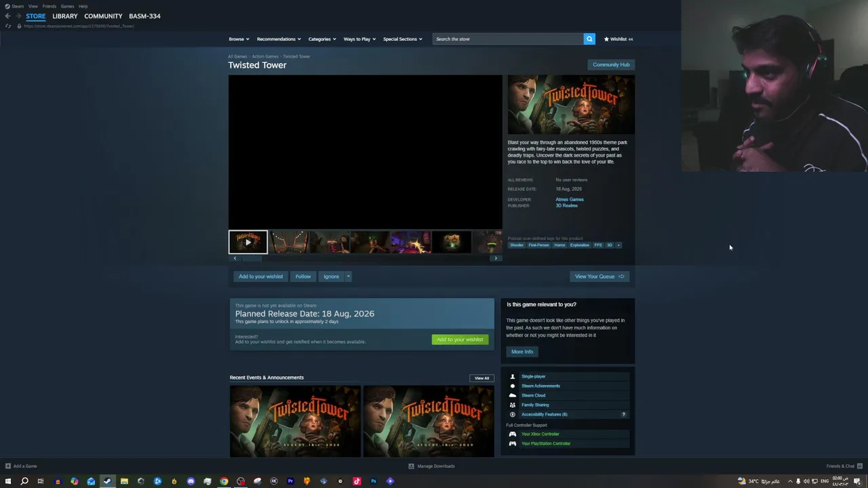Click the green Add to your wishlist button
Screen dimensions: 868x488
pos(460,340)
